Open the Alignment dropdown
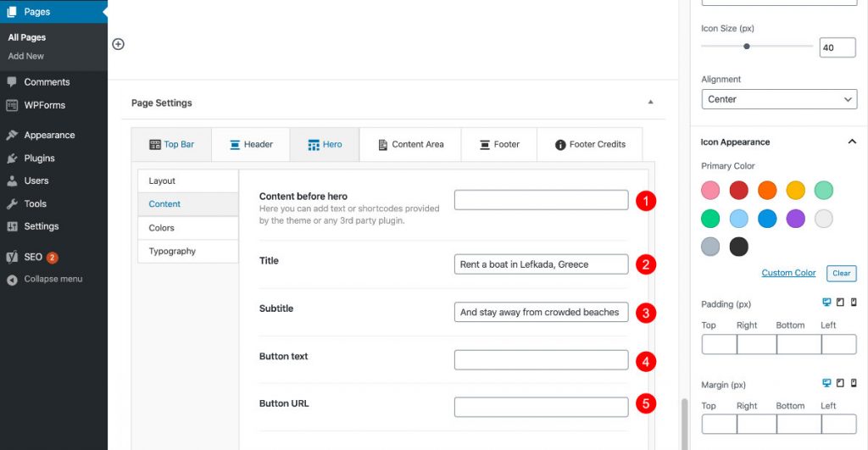The image size is (868, 450). click(779, 99)
